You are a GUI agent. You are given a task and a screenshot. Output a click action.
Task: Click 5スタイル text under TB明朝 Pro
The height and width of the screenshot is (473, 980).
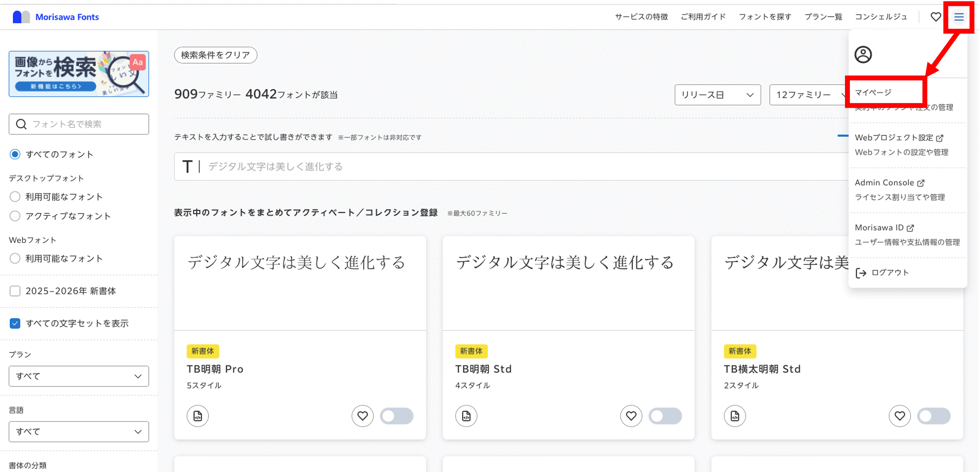pyautogui.click(x=204, y=385)
